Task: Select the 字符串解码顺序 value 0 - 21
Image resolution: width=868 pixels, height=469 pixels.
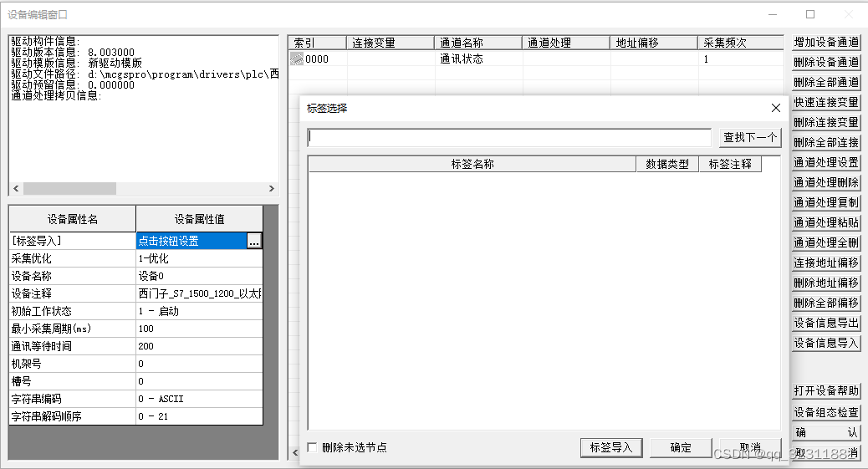Action: (x=199, y=416)
